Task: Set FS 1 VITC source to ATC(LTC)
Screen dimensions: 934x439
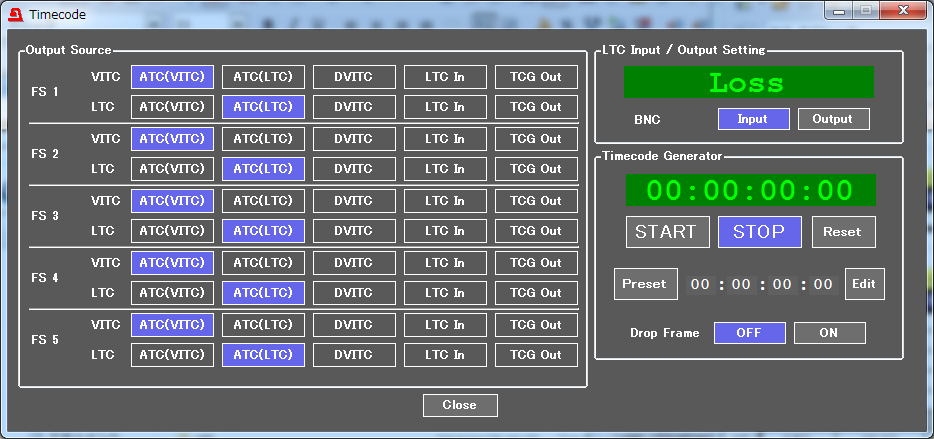Action: pyautogui.click(x=263, y=77)
